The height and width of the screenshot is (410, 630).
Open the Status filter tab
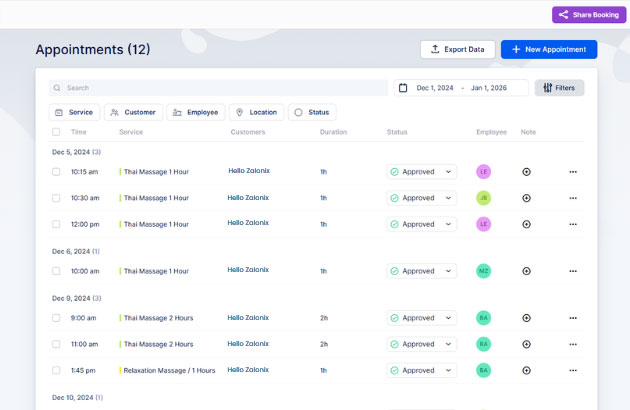[x=312, y=112]
